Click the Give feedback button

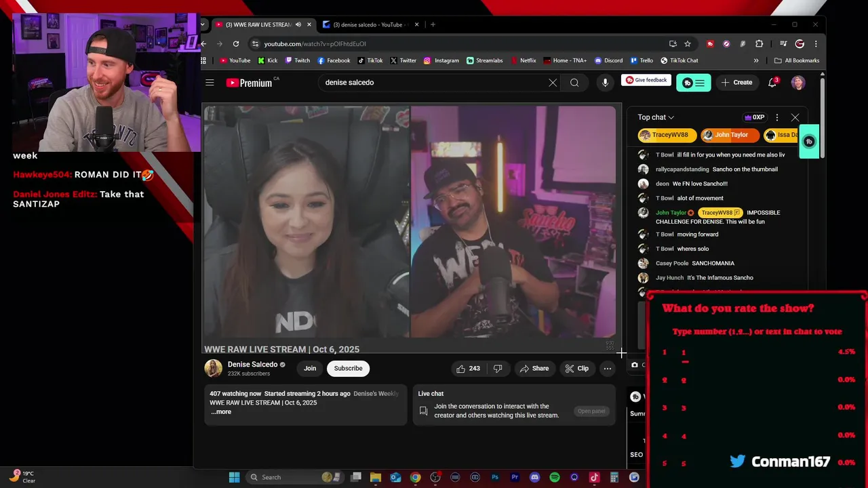coord(646,80)
